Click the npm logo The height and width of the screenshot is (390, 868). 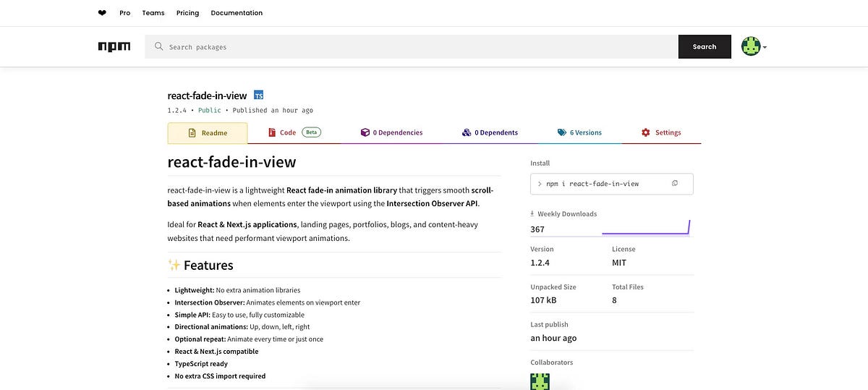click(114, 46)
